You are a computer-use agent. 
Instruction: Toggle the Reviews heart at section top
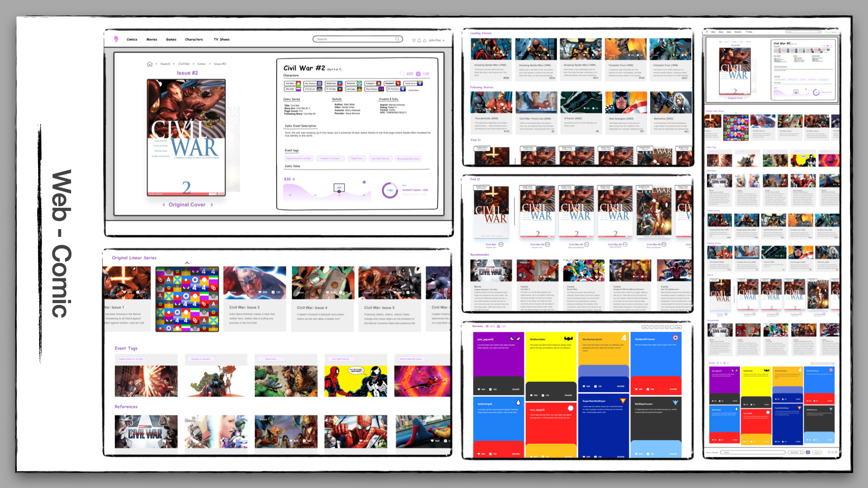(487, 326)
